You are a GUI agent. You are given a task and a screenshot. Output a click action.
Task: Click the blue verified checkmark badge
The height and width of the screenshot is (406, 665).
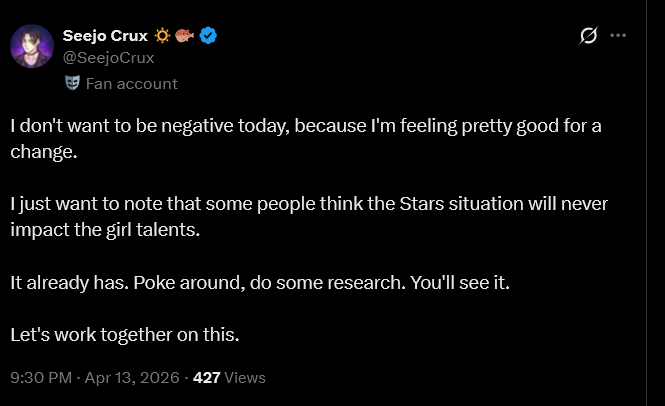[210, 37]
